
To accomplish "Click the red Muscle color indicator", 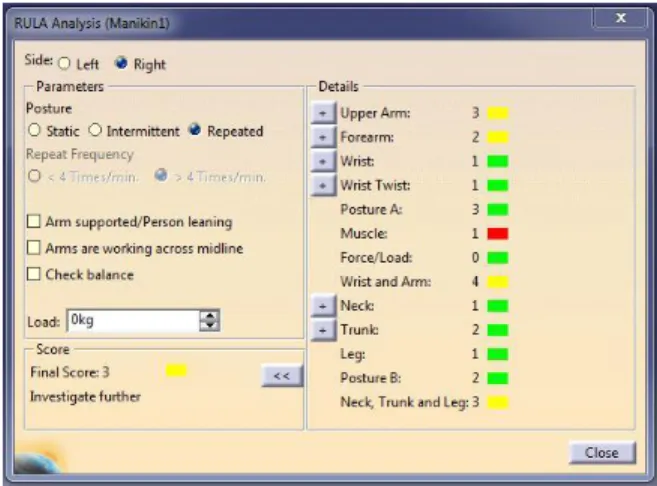I will click(497, 233).
